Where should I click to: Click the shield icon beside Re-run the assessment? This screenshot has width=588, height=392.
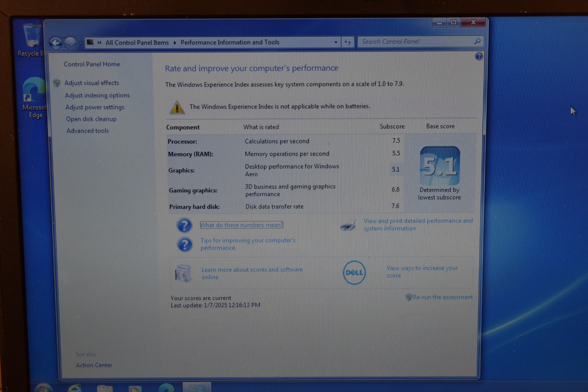(409, 297)
